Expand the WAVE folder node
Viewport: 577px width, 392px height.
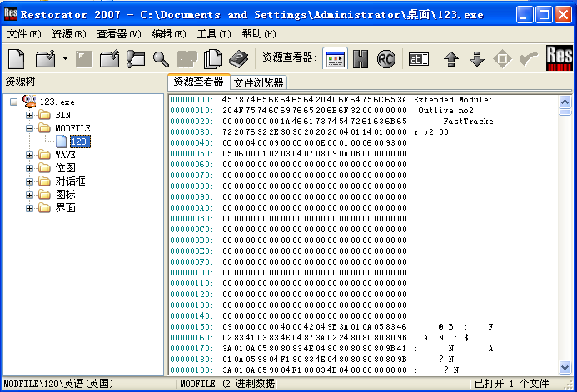coord(29,155)
